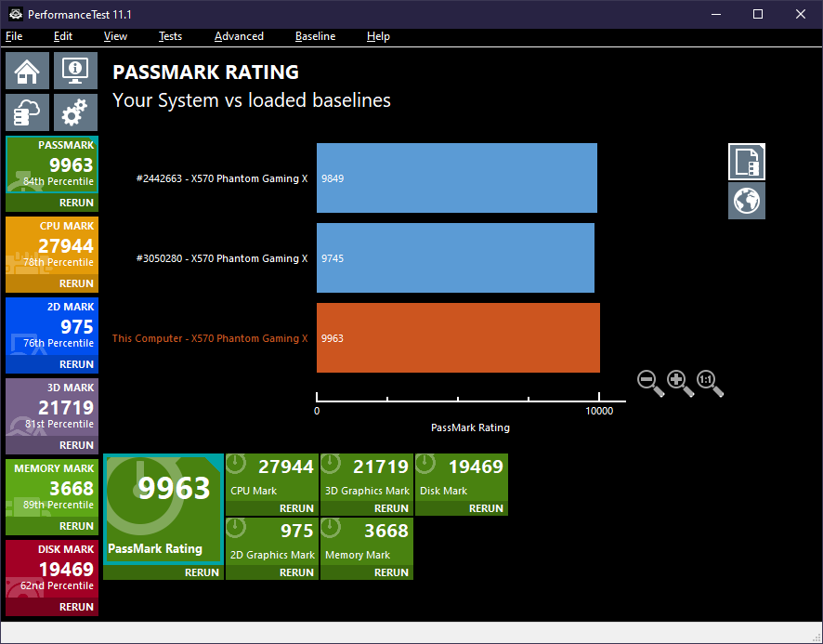Rerun the Disk Mark test in sidebar
Image resolution: width=823 pixels, height=644 pixels.
[x=76, y=607]
